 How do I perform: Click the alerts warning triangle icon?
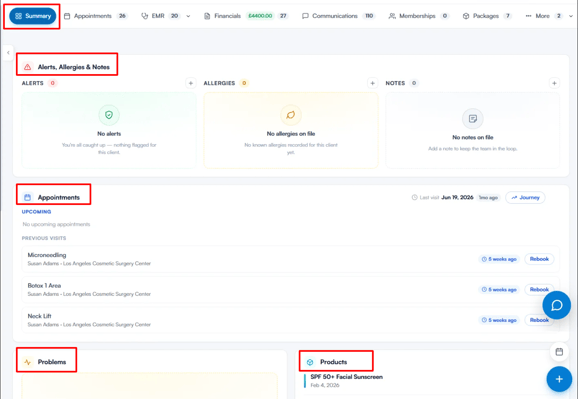(27, 67)
